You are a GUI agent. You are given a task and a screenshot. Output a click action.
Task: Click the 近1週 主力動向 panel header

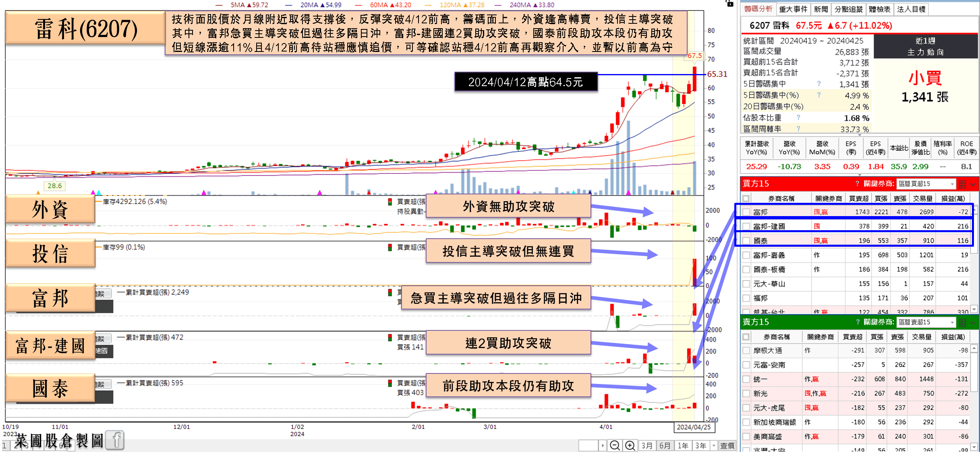(x=926, y=46)
